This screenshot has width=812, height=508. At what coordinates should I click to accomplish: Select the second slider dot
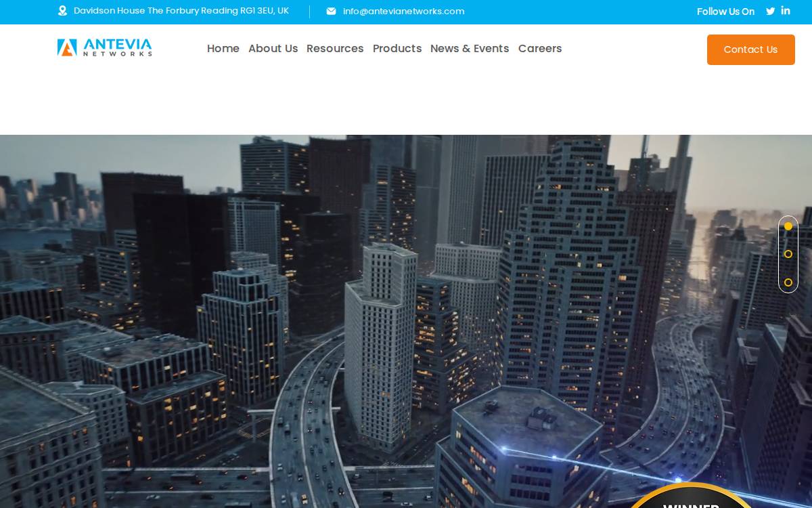788,254
